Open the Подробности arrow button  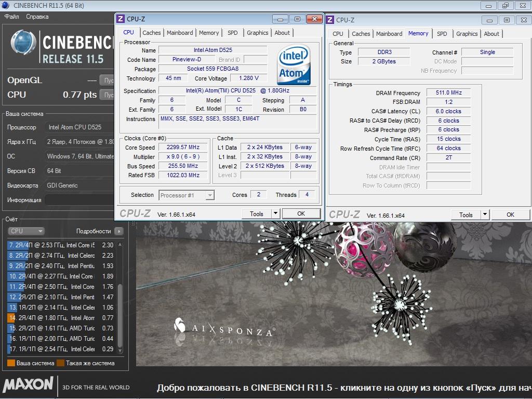point(119,231)
